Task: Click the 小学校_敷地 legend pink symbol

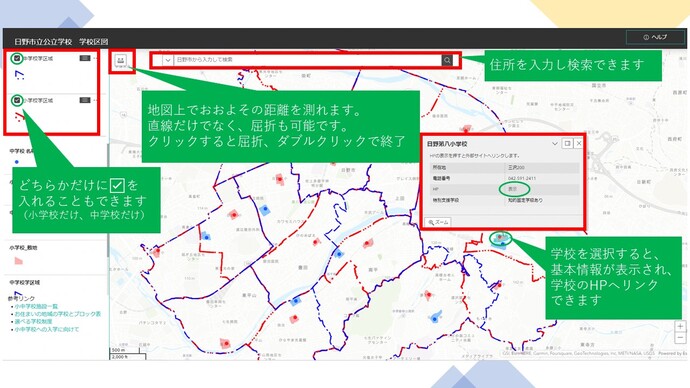Action: point(18,261)
